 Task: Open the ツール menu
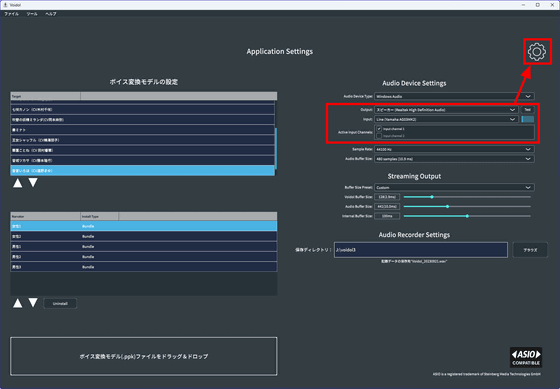coord(32,14)
